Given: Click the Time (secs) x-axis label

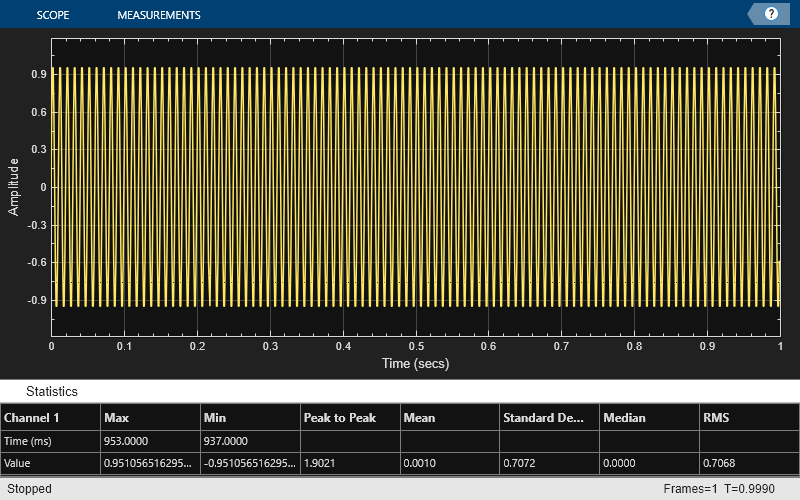Looking at the screenshot, I should click(415, 364).
